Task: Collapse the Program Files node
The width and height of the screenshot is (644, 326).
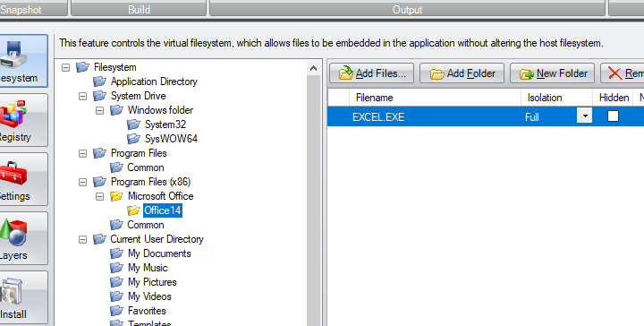Action: click(x=82, y=153)
